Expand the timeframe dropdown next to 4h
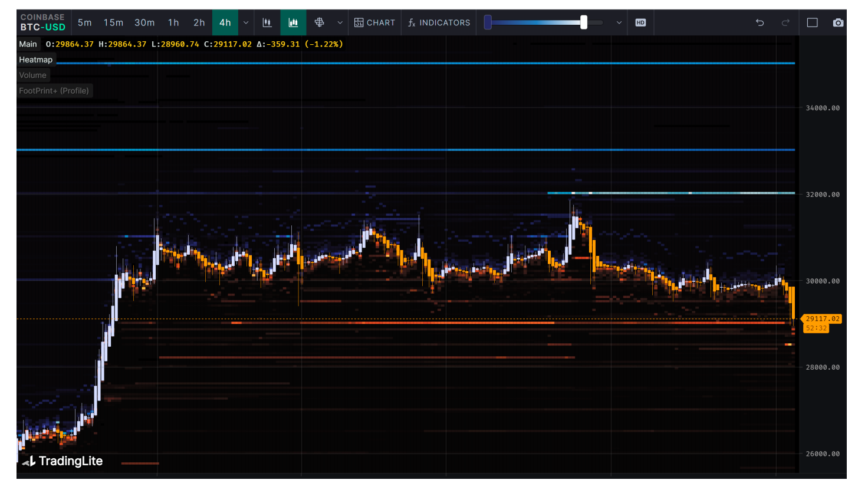Viewport: 868px width, 493px height. pyautogui.click(x=246, y=22)
